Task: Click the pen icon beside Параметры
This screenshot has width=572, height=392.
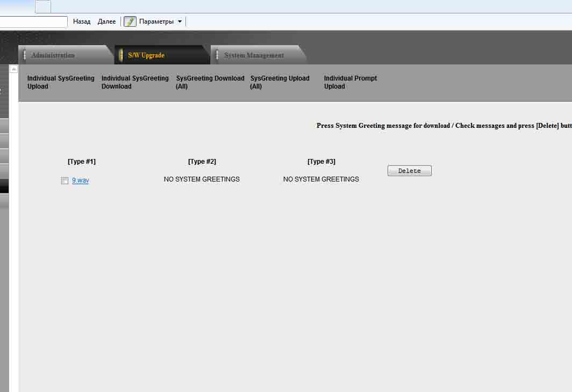Action: (130, 21)
